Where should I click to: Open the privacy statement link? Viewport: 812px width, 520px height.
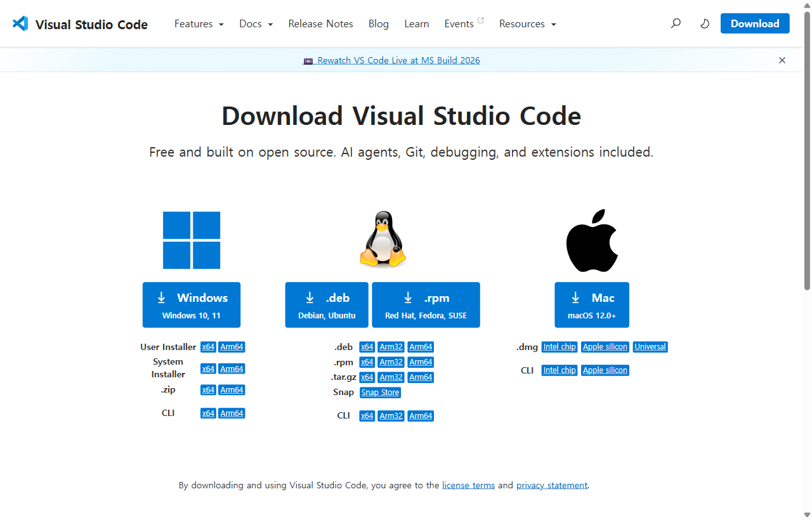coord(552,485)
